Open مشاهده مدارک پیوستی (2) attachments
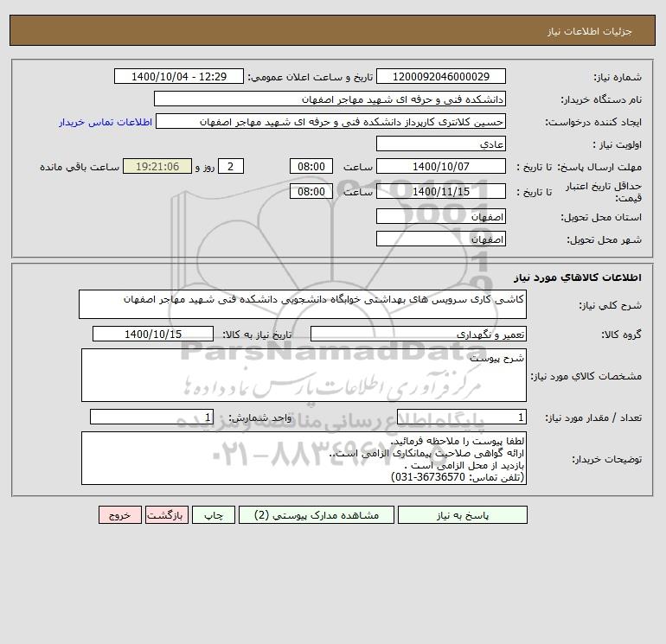 (x=317, y=515)
